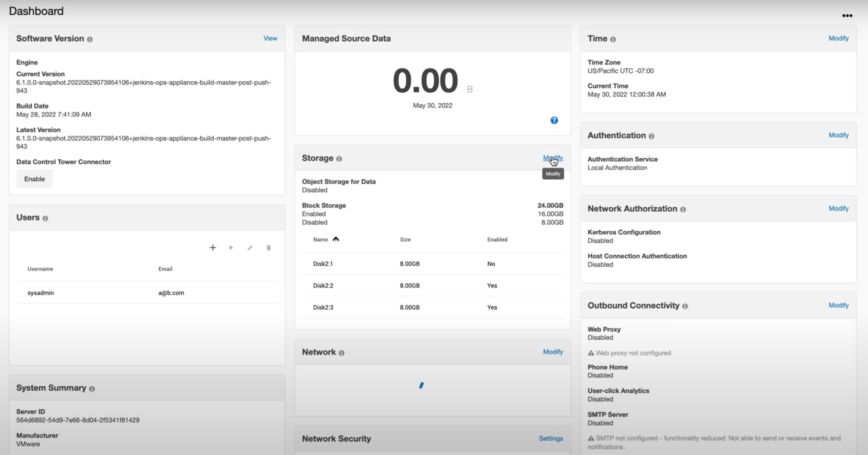Image resolution: width=868 pixels, height=455 pixels.
Task: Click the Size column header
Action: pyautogui.click(x=405, y=239)
